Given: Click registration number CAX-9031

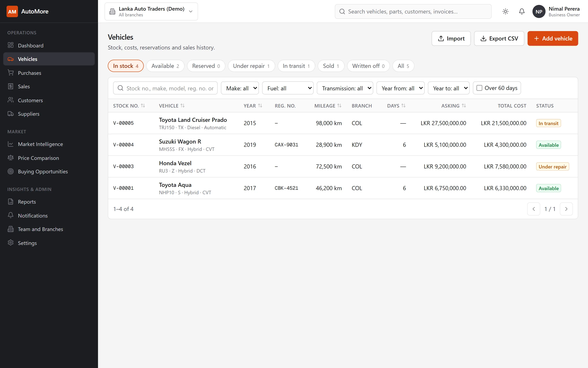Looking at the screenshot, I should click(x=286, y=145).
